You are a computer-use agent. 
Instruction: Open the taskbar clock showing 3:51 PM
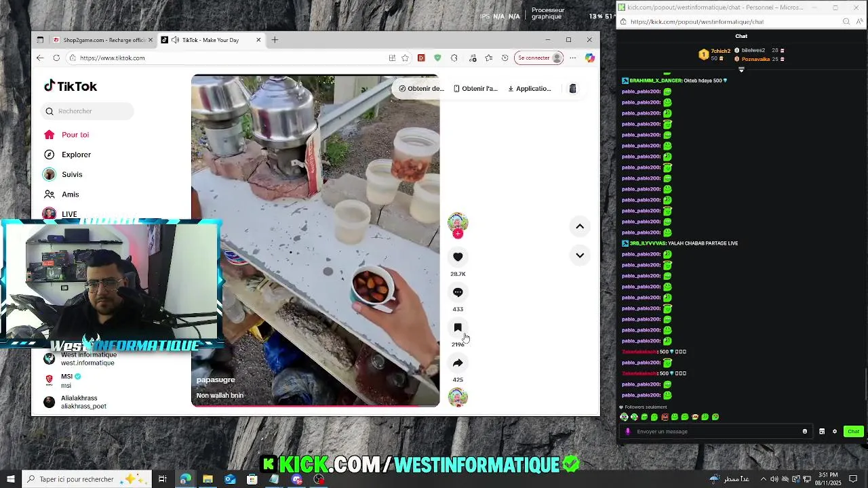[828, 479]
